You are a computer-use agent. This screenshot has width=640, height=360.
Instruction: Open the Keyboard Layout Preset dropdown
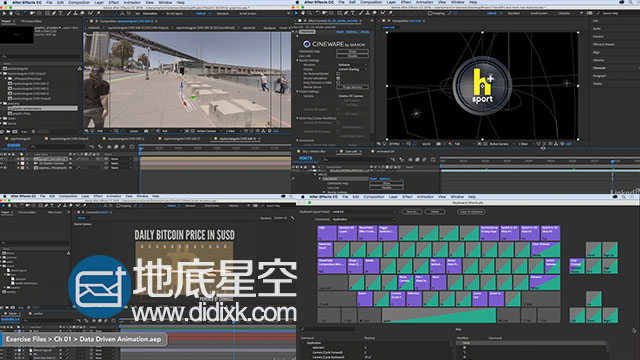point(364,212)
